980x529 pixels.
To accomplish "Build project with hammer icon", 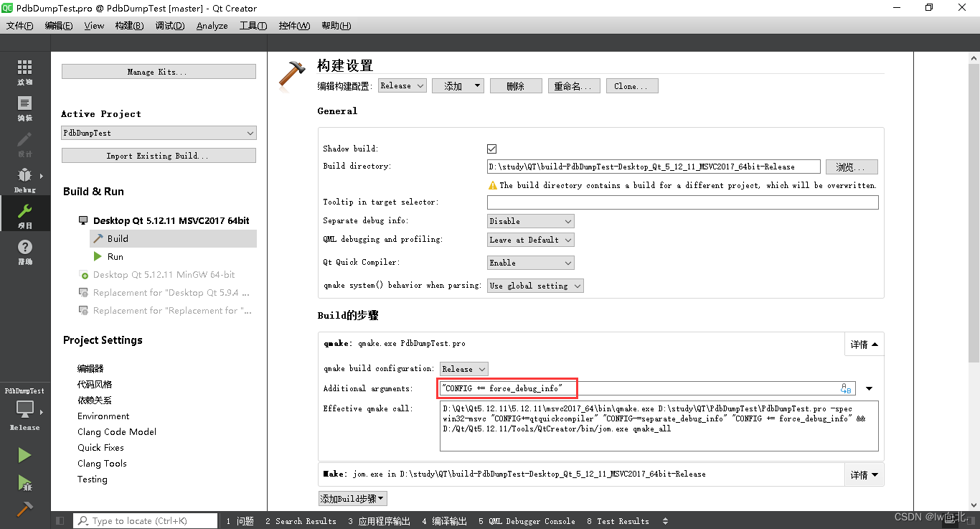I will click(24, 509).
